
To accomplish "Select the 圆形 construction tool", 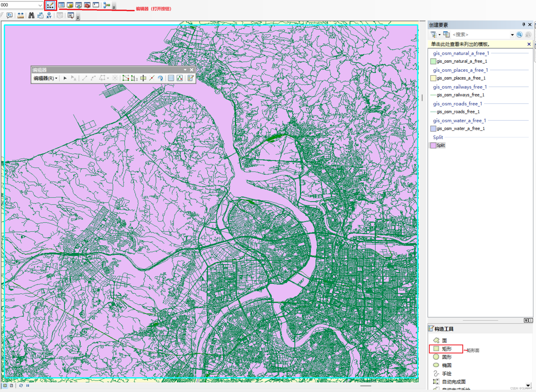I will 446,357.
